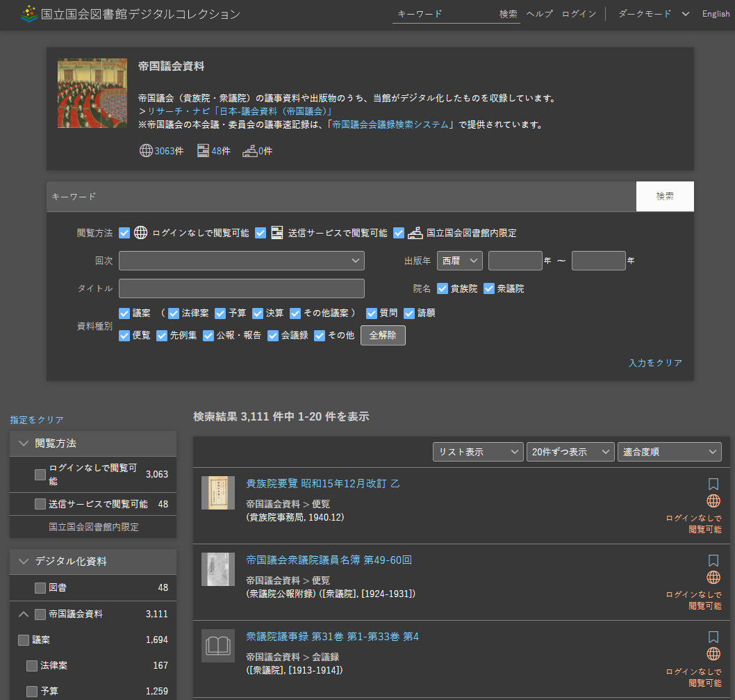Click the 帝国議会資料 collection thumbnail image
Viewport: 735px width, 700px height.
(92, 93)
